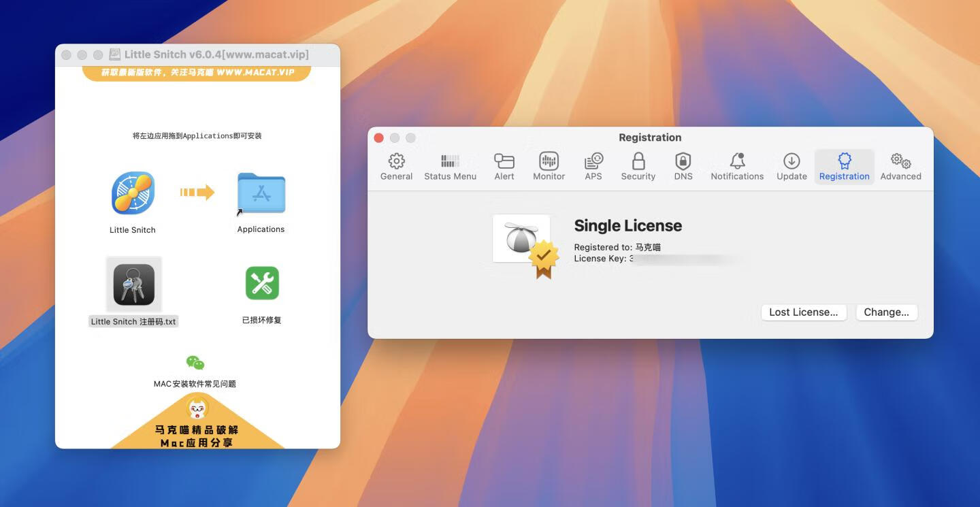Go to the Security padlock tab

[x=638, y=167]
